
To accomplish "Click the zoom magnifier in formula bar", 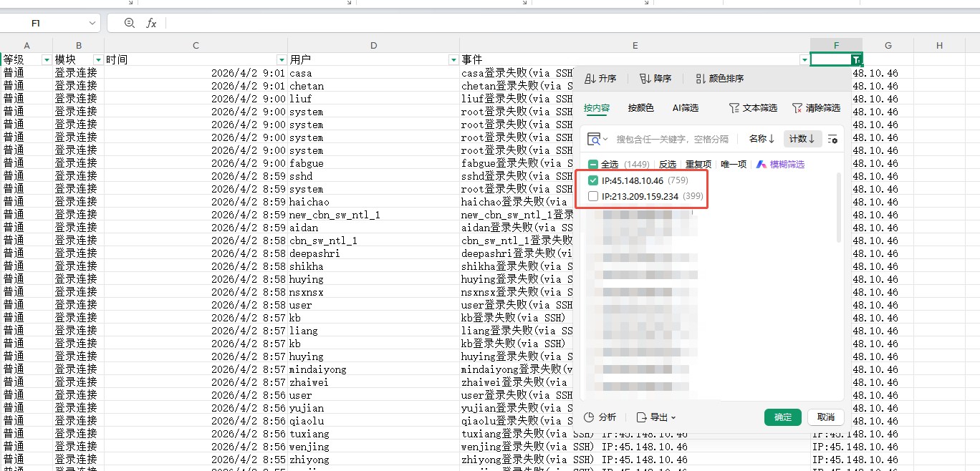I will [x=130, y=23].
